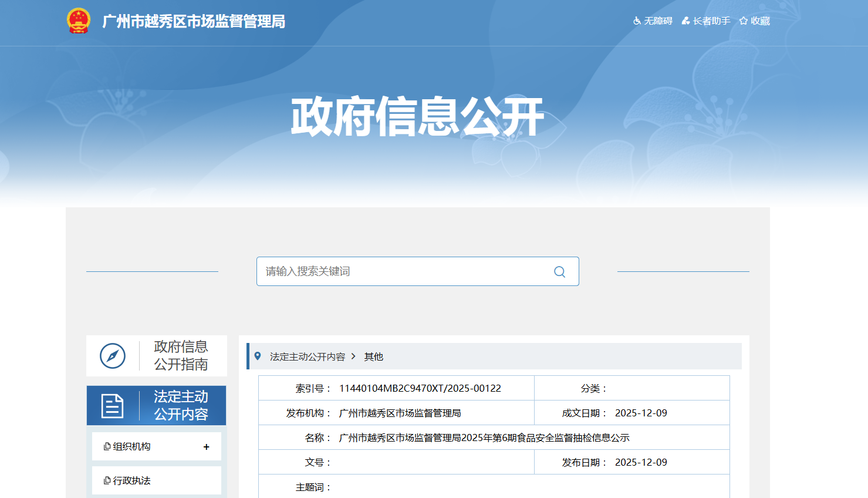
Task: Open 长者助手 link
Action: 711,21
